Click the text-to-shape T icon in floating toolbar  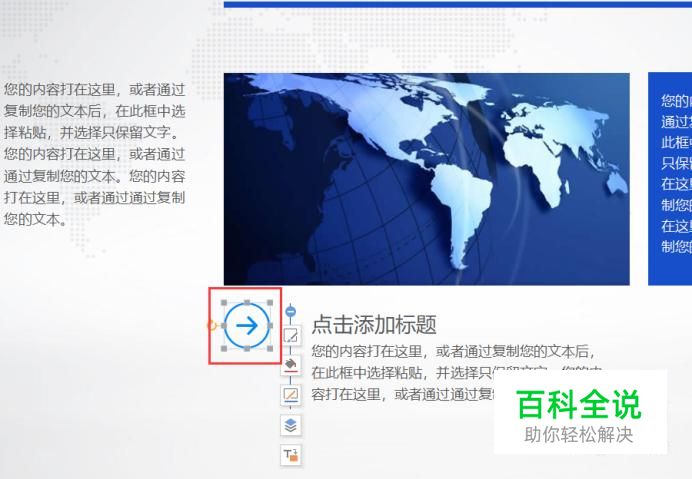(x=291, y=455)
